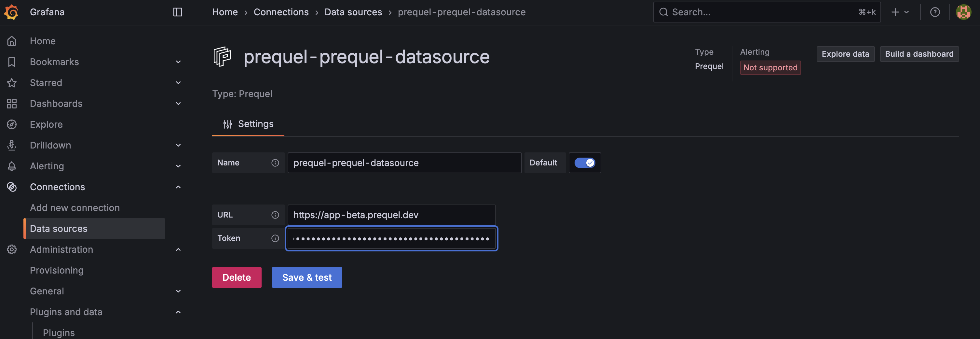
Task: Open Explore in sidebar menu
Action: coord(47,124)
